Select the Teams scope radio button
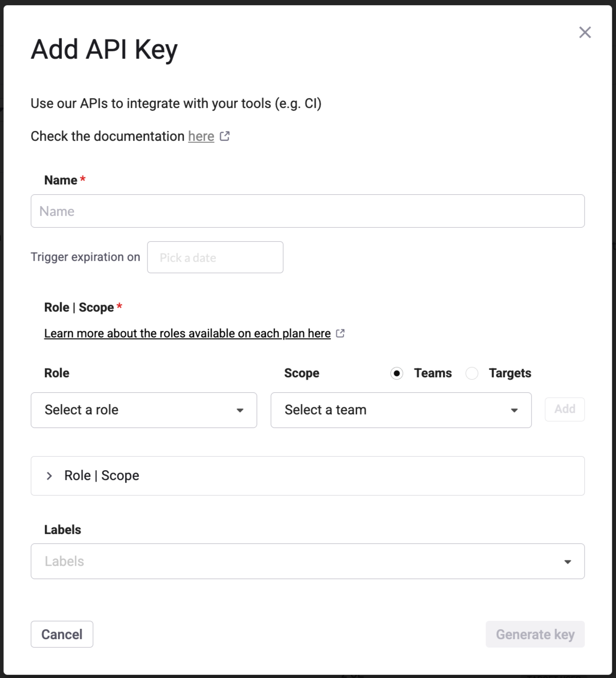 point(397,373)
